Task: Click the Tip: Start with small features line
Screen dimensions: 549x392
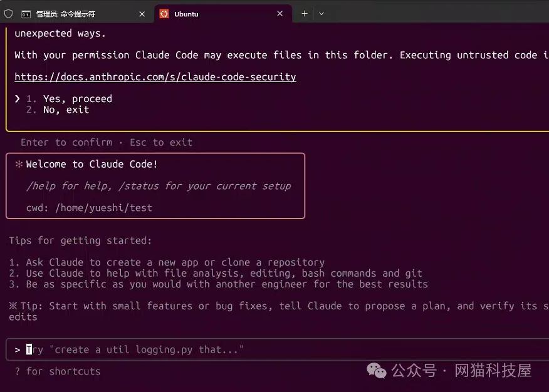Action: 279,306
